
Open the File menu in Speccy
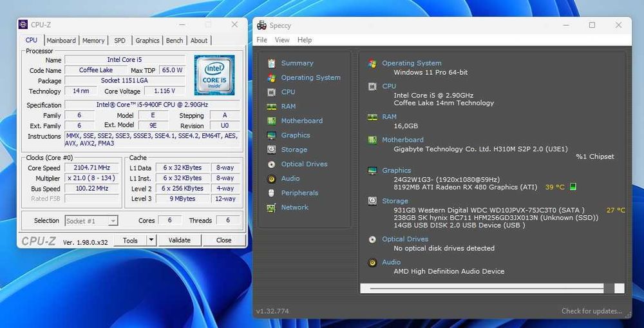pos(261,40)
